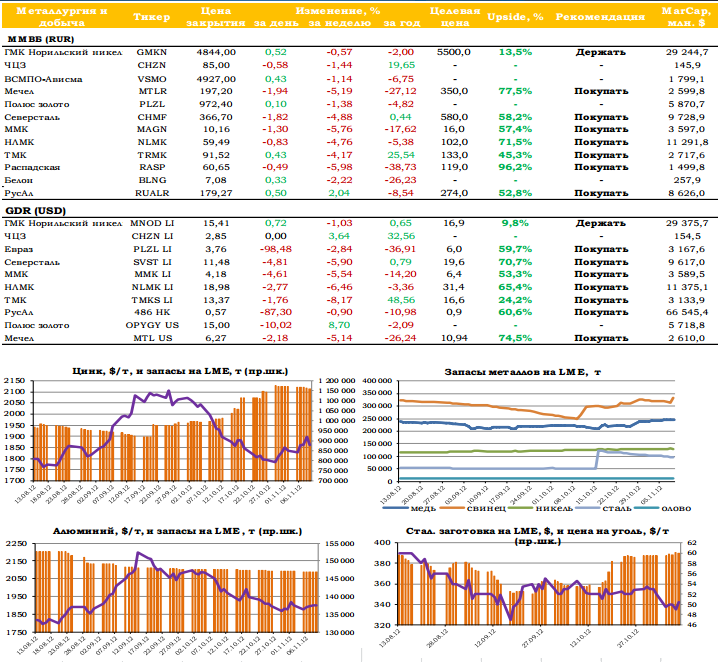Click the Цена закрытия column header
This screenshot has height=670, width=718.
(216, 16)
